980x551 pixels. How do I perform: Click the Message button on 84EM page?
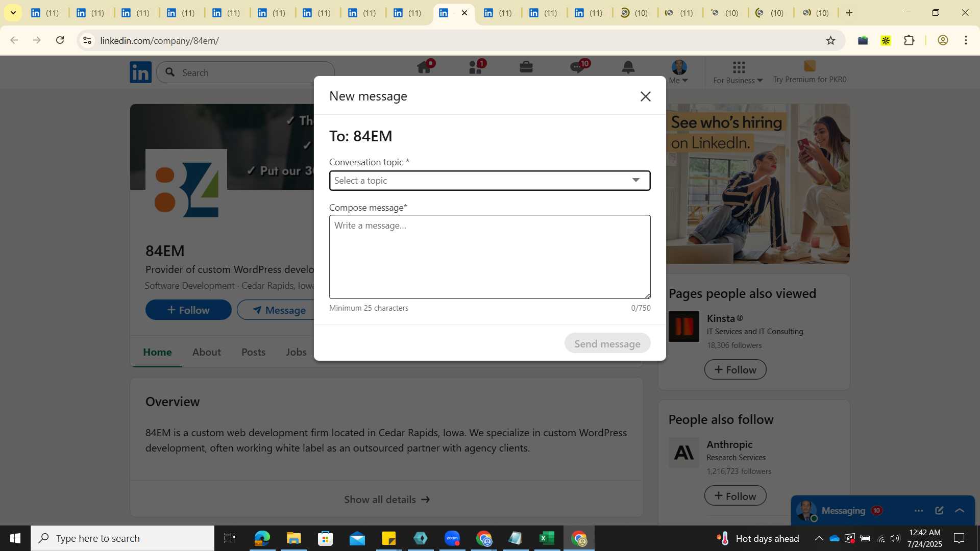(279, 310)
